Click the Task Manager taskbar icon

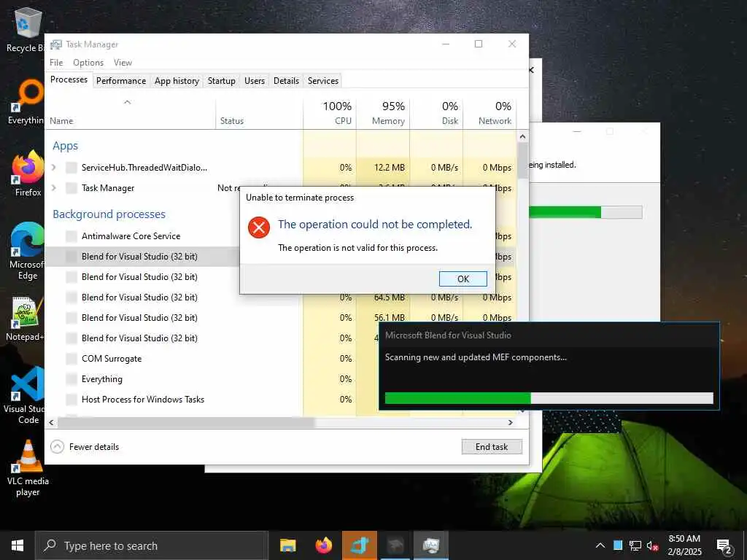pyautogui.click(x=430, y=545)
